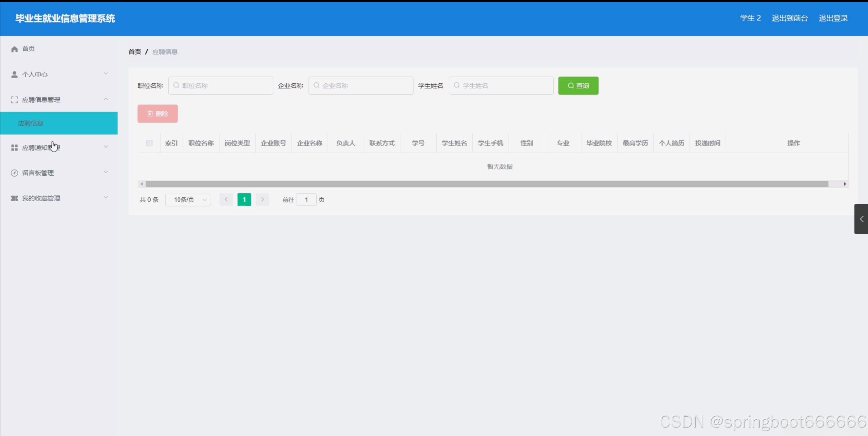Toggle the select-all checkbox in the table header
Screen dimensions: 868x436
click(149, 143)
